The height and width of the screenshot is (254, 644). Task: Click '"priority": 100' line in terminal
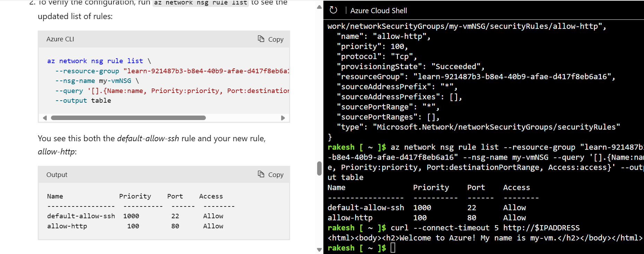point(372,46)
